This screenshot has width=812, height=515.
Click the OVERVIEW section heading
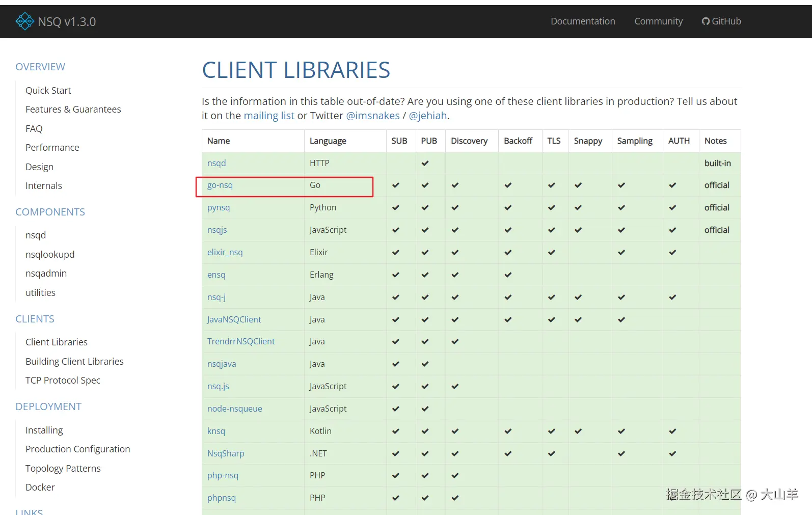point(40,67)
